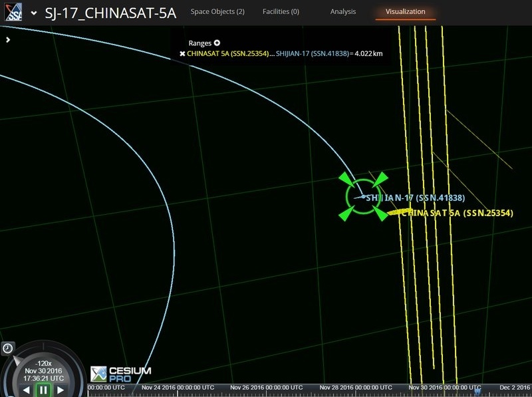Open the scenario dropdown arrow beside the title
Image resolution: width=532 pixels, height=397 pixels.
coord(34,13)
